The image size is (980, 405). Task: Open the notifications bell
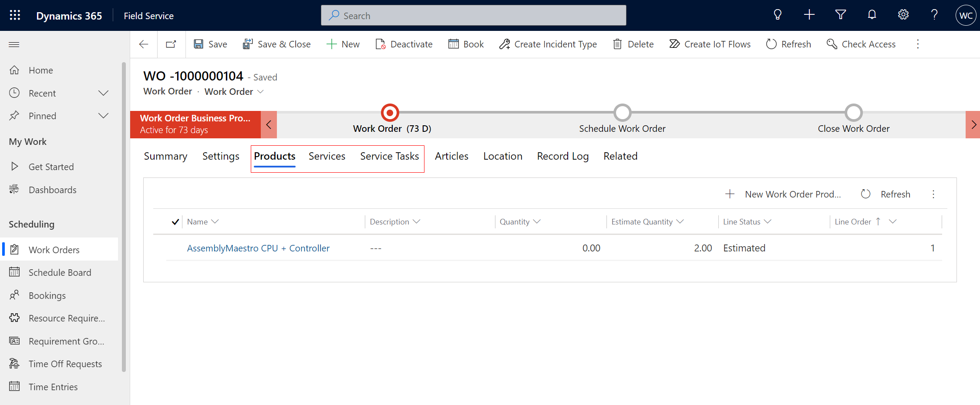tap(872, 15)
